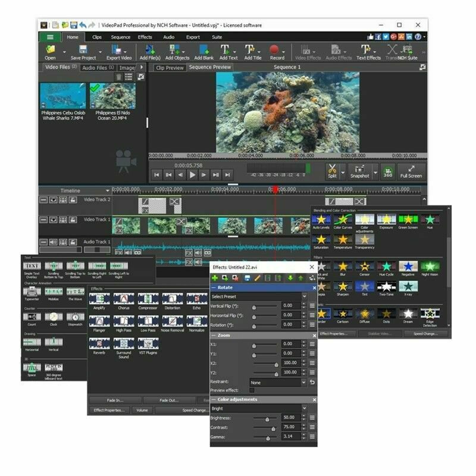Click the Export Video toolbar icon

(x=118, y=52)
